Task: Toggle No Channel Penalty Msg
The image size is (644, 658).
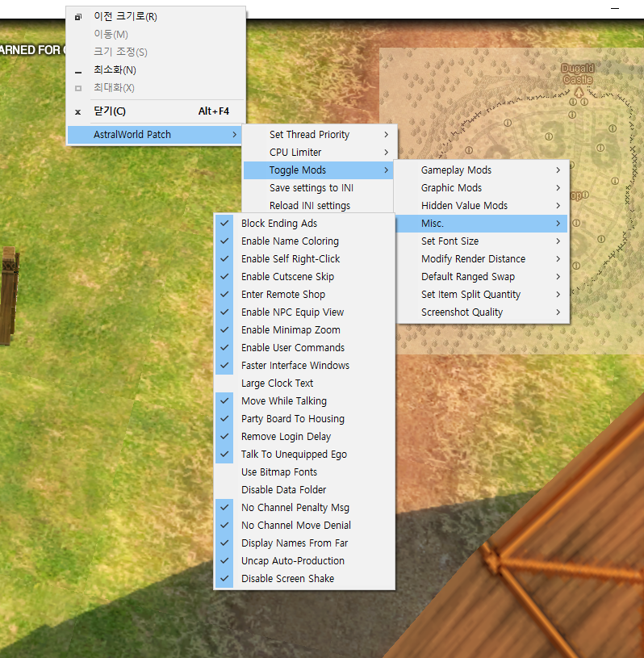Action: pos(304,507)
